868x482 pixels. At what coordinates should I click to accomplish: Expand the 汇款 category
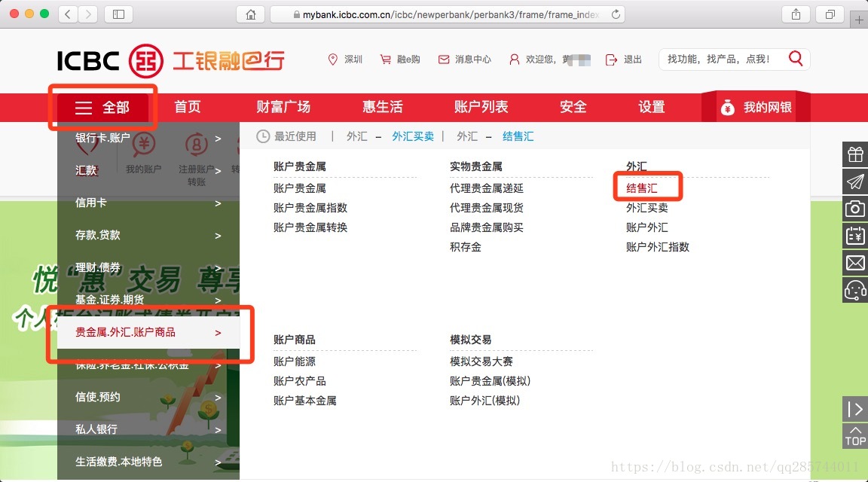tap(148, 170)
